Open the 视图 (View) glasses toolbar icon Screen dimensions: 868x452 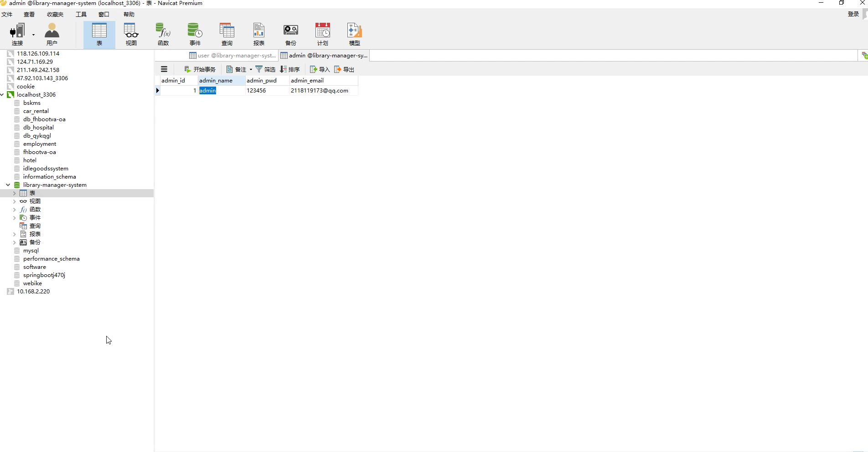131,35
